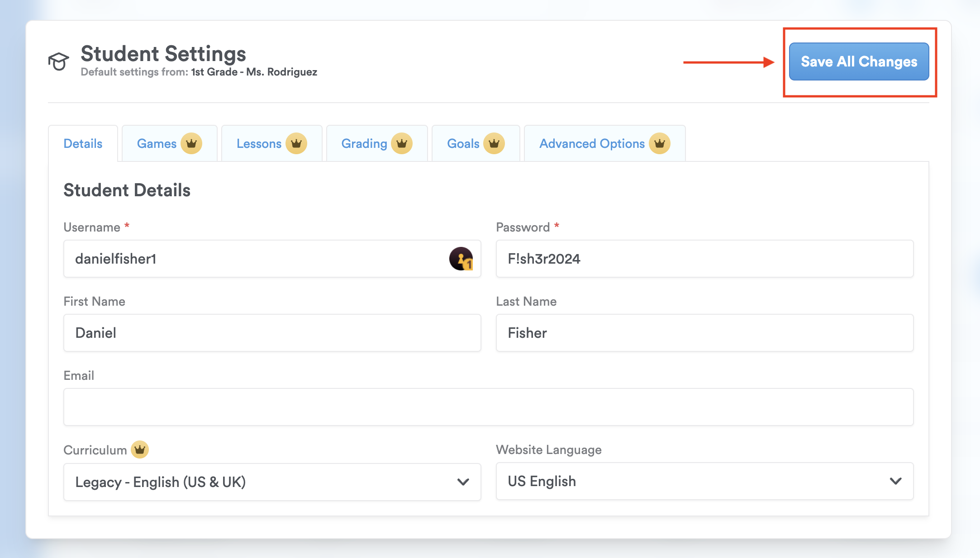Click the avatar icon in Username field

click(x=461, y=259)
